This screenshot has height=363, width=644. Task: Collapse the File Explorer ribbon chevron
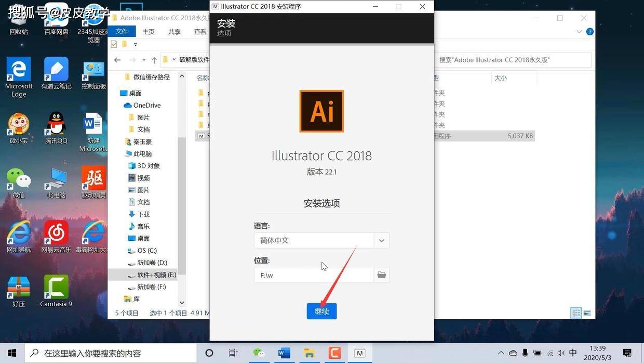tap(579, 32)
